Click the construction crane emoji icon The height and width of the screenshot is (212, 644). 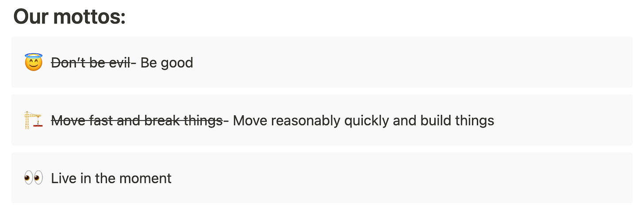point(33,120)
